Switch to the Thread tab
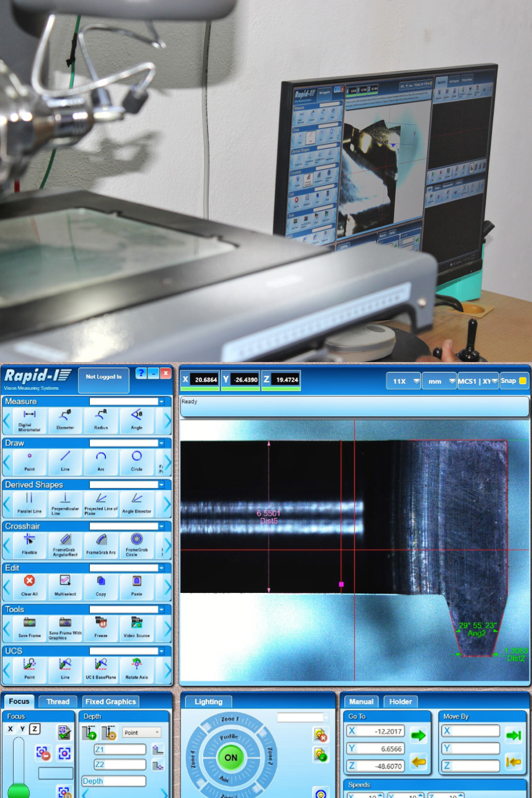The height and width of the screenshot is (798, 532). tap(58, 701)
